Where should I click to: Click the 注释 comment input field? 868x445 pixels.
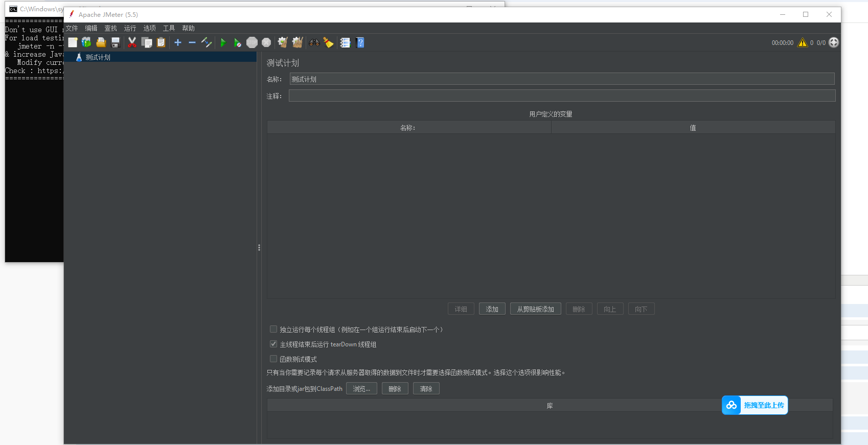(x=562, y=96)
